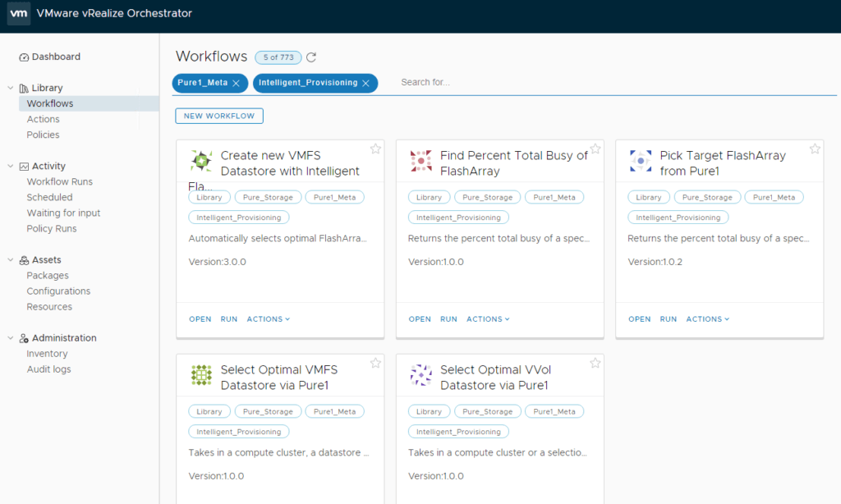
Task: Click VMware vRealize Orchestrator title text
Action: click(x=114, y=13)
